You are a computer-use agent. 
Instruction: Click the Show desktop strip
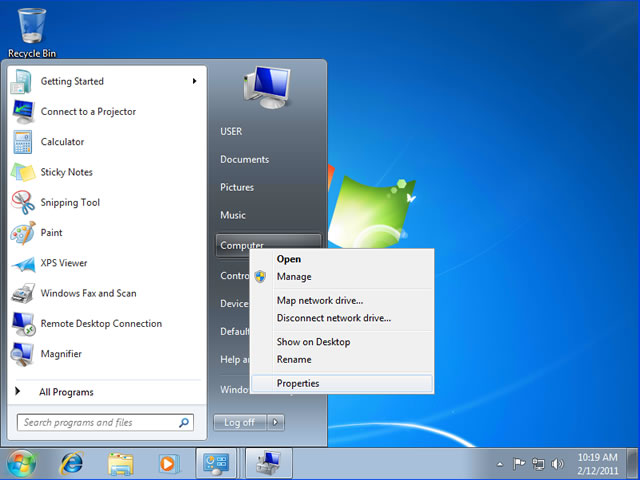click(633, 464)
